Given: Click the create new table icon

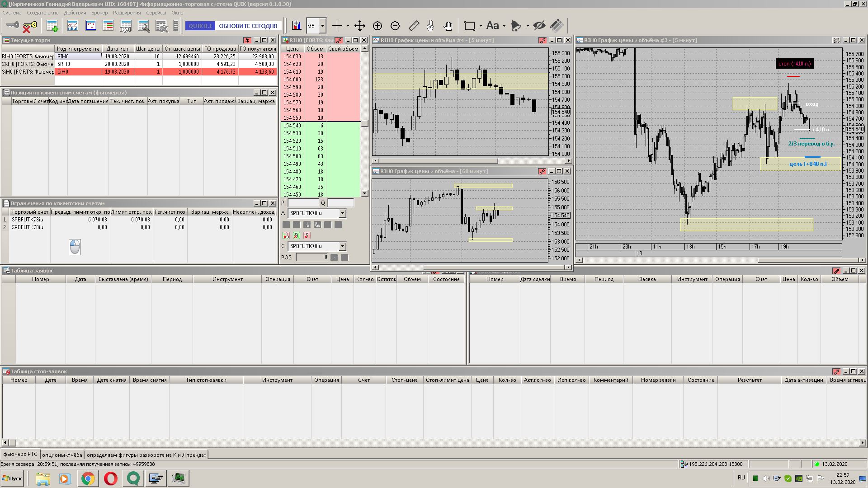Looking at the screenshot, I should coord(52,26).
